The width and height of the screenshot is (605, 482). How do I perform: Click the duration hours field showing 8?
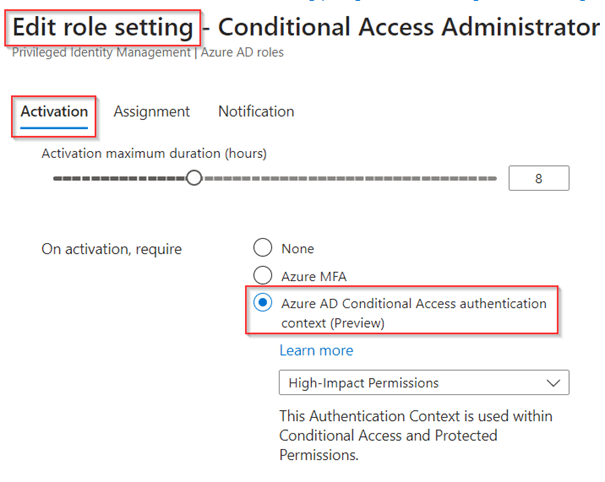coord(538,179)
